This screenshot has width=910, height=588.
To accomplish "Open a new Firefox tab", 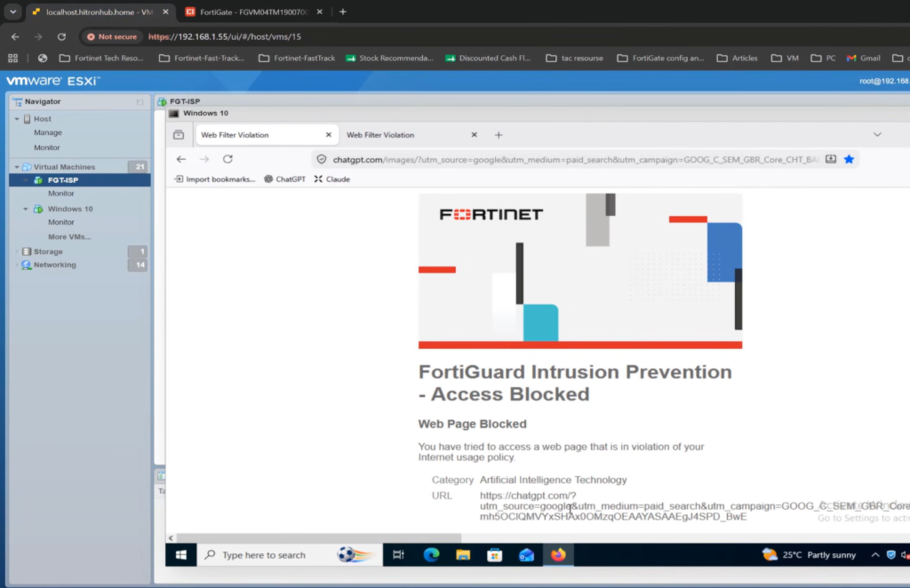I will [x=499, y=135].
